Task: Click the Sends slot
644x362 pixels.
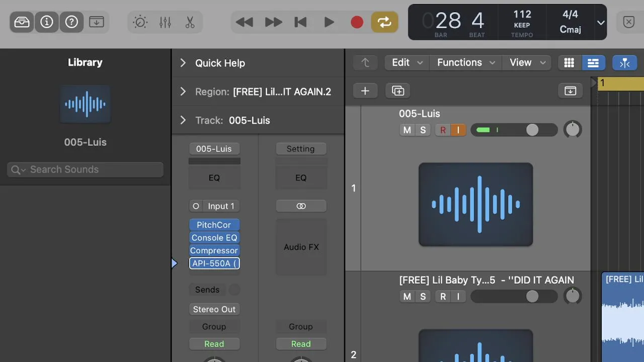Action: point(207,290)
